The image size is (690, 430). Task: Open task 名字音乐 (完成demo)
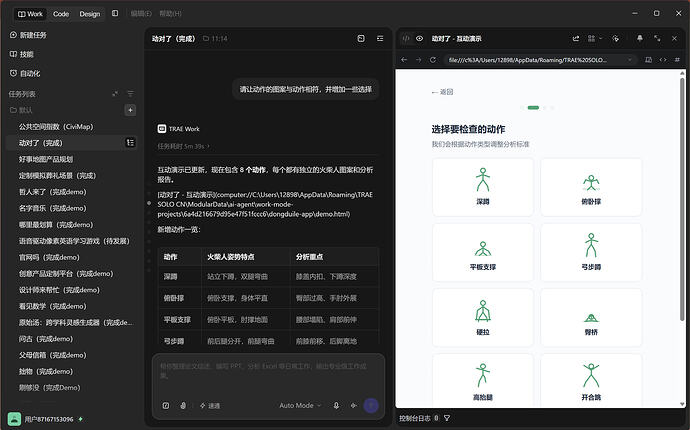(x=52, y=208)
